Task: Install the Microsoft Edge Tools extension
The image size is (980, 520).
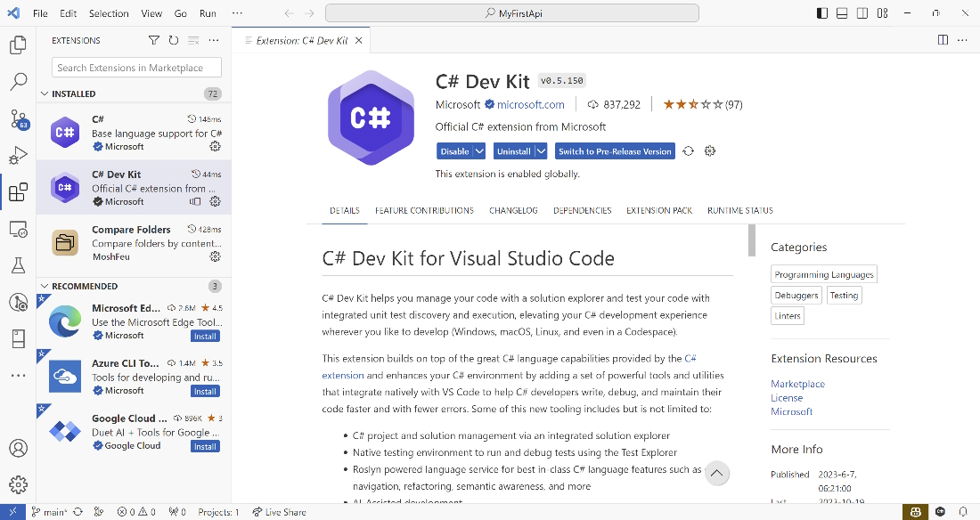Action: tap(205, 337)
